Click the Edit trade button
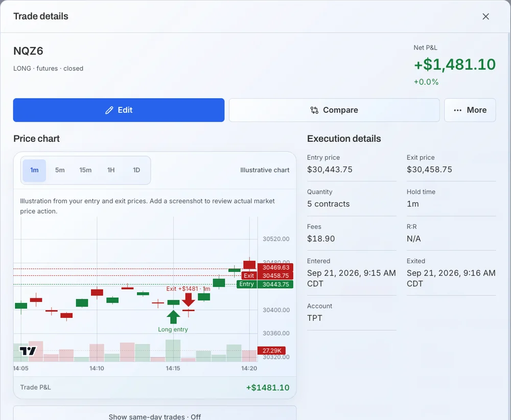The height and width of the screenshot is (420, 511). pyautogui.click(x=119, y=110)
